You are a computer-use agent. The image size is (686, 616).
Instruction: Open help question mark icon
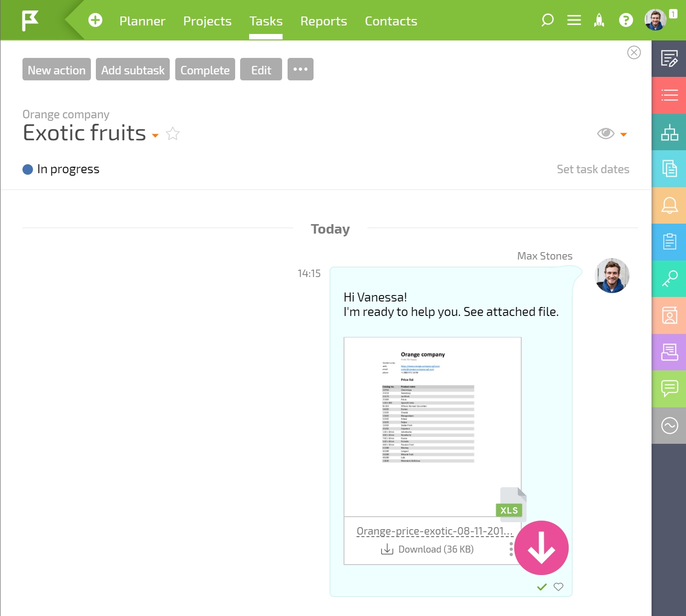[x=626, y=20]
